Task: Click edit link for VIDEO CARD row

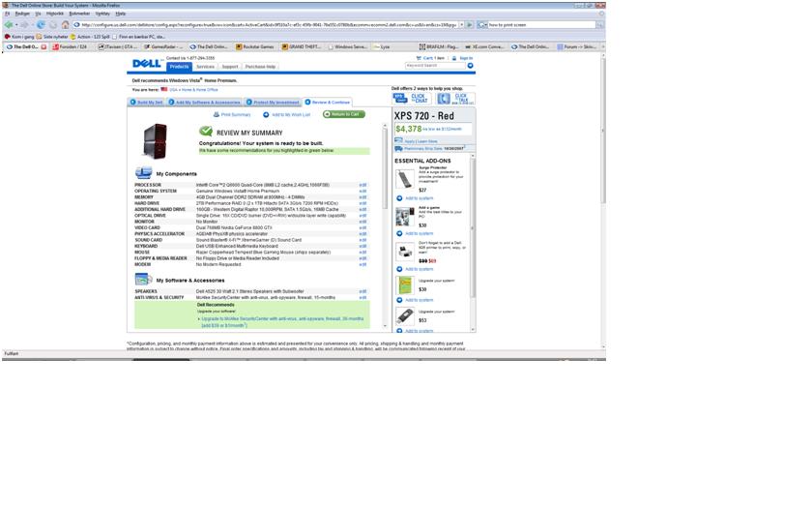Action: (x=362, y=227)
